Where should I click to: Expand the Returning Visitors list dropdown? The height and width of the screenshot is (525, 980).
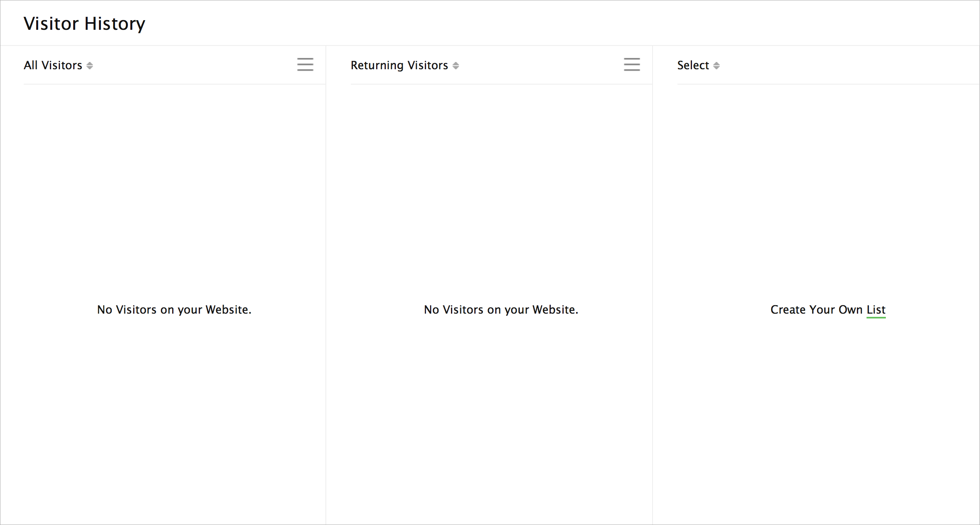coord(399,65)
